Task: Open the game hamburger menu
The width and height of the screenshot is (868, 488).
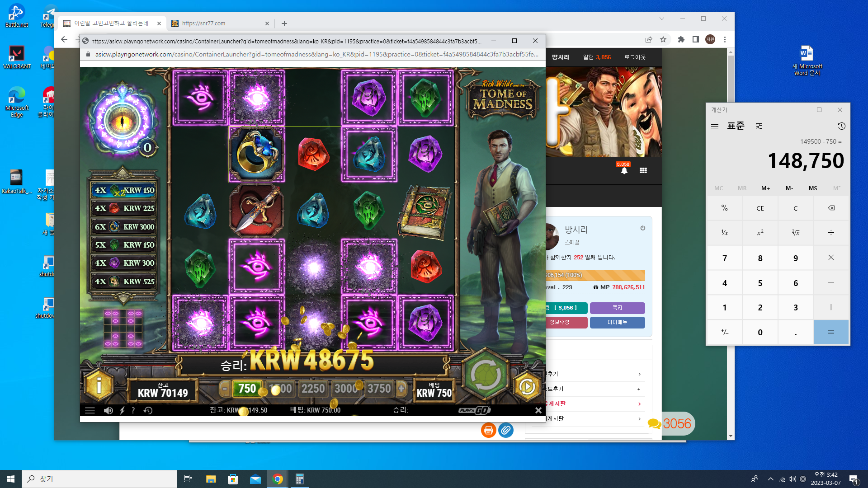Action: (90, 410)
